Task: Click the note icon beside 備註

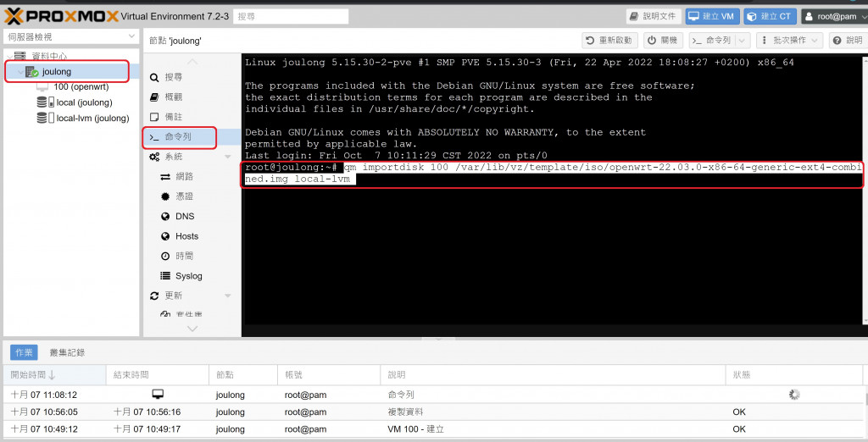Action: [x=154, y=118]
